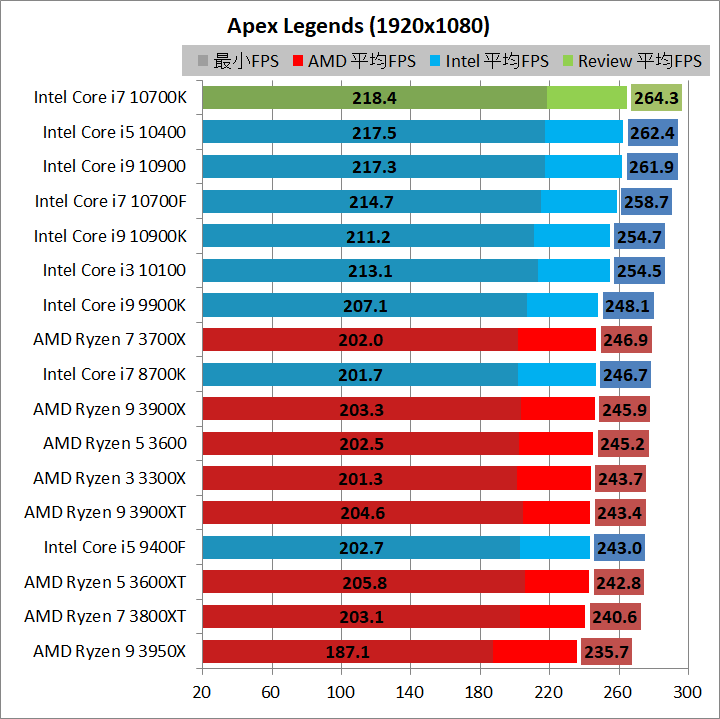Click the 211.2 minimum FPS bar value

368,237
